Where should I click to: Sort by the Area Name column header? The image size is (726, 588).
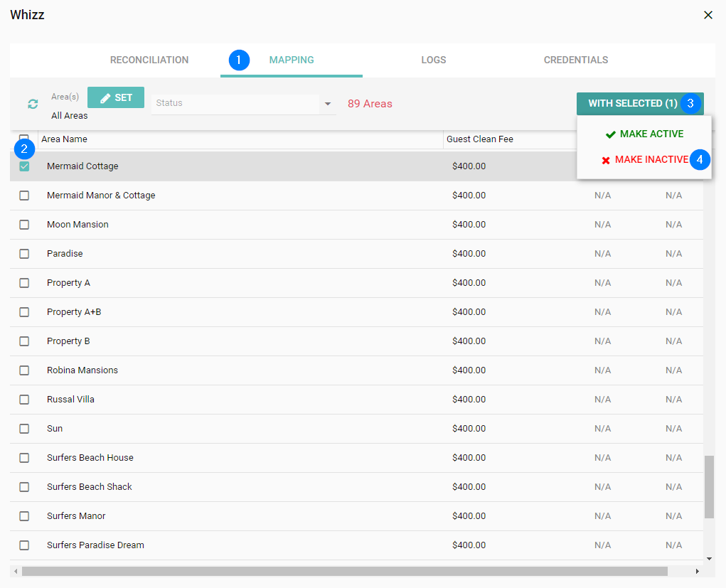[x=65, y=139]
